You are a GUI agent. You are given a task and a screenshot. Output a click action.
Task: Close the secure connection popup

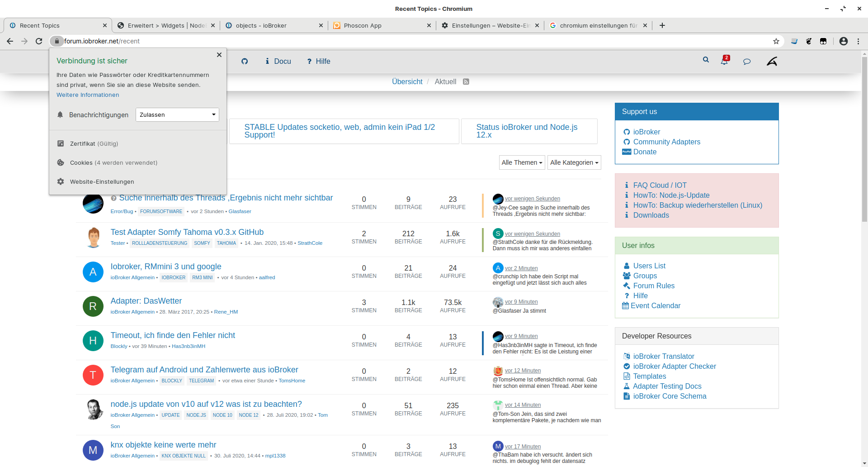click(x=219, y=55)
